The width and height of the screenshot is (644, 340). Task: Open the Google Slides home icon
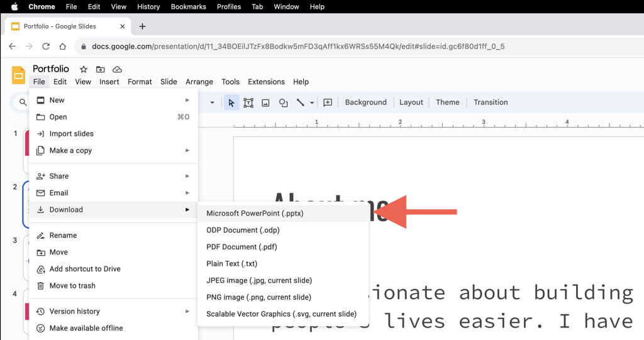point(18,75)
